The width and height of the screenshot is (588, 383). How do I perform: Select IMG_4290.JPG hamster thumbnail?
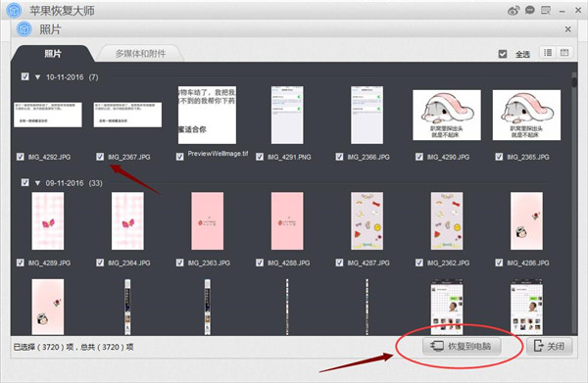tap(447, 115)
